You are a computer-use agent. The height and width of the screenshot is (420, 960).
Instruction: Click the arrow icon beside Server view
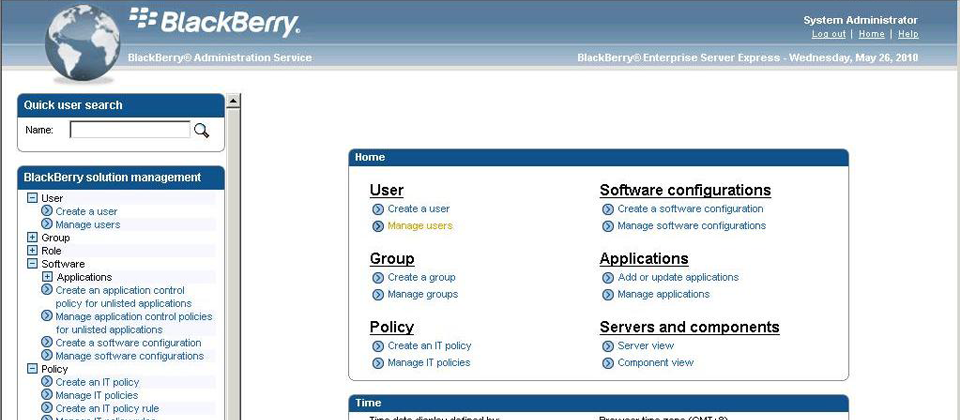click(608, 346)
